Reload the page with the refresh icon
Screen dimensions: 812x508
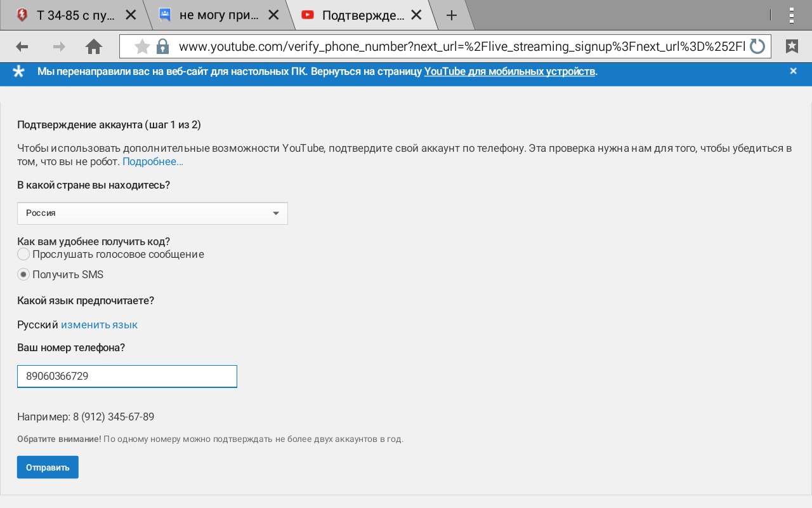757,46
